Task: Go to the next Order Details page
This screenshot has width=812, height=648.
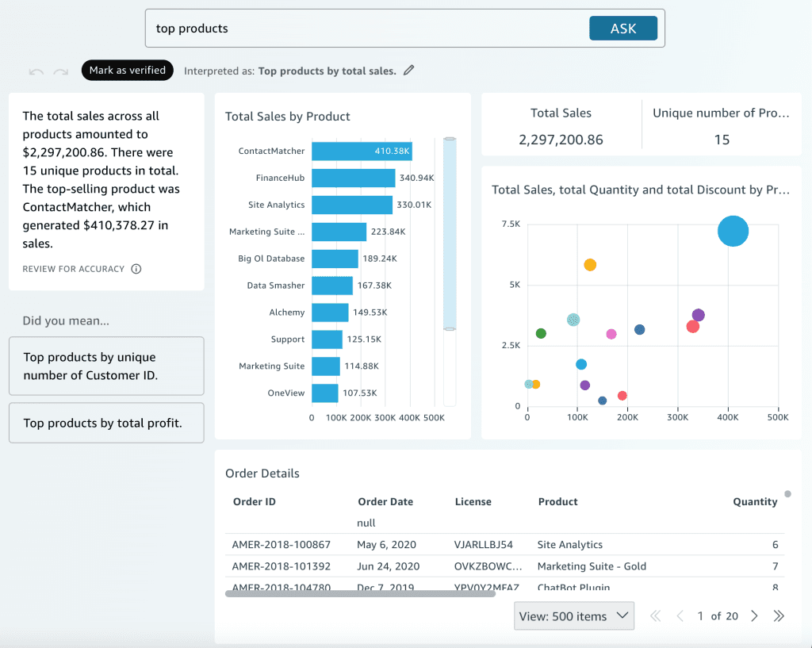Action: pos(755,616)
